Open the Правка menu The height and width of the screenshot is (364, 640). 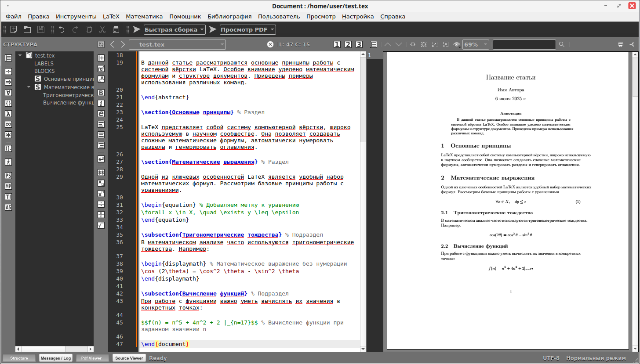pyautogui.click(x=39, y=16)
